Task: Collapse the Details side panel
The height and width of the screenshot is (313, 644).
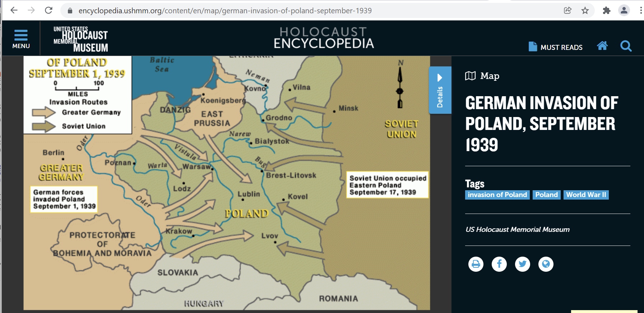Action: click(440, 90)
